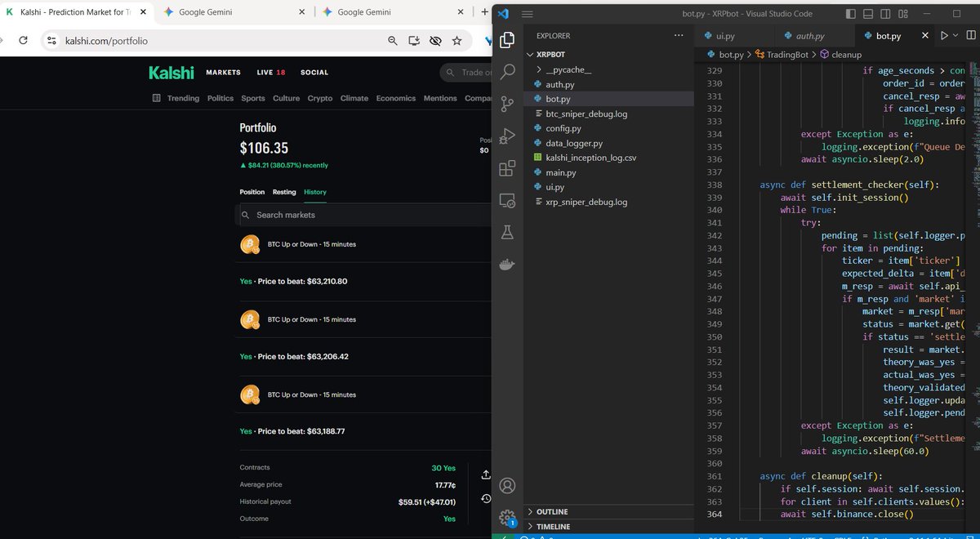This screenshot has height=539, width=980.
Task: Click the history clock icon beside Historical payout
Action: pos(486,498)
